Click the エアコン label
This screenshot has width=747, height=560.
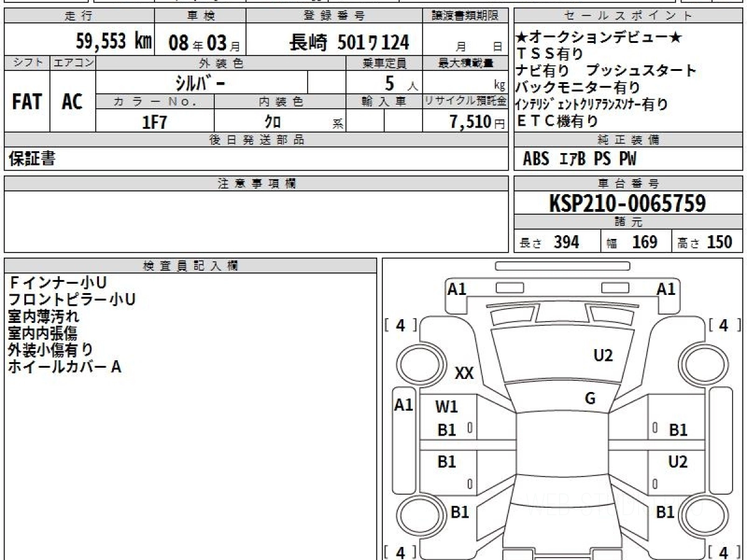coord(73,63)
